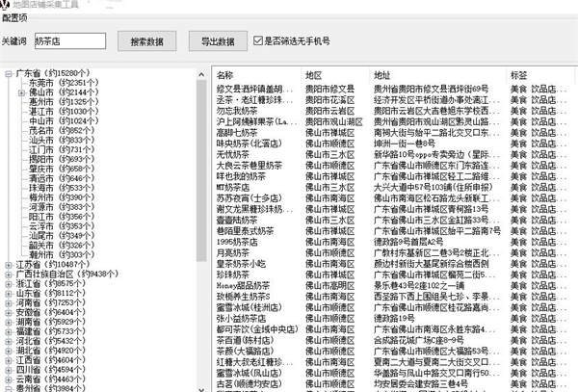
Task: Collapse the 广东省 tree node
Action: point(9,74)
